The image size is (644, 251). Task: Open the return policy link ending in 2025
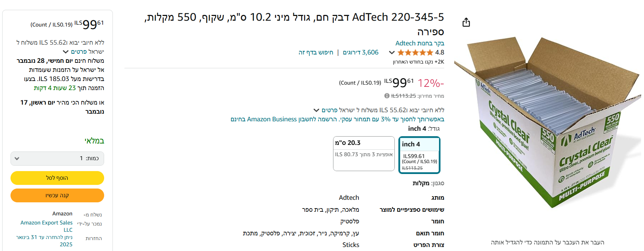(x=44, y=241)
